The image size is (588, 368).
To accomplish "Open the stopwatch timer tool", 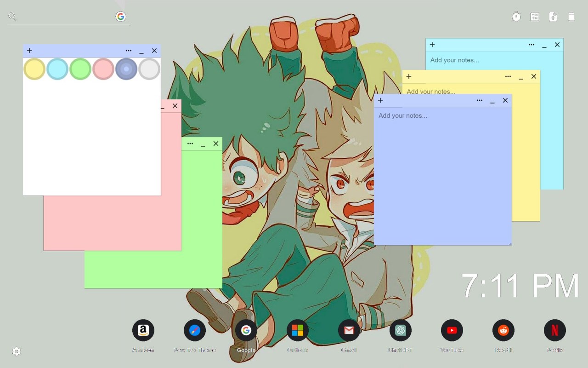I will tap(516, 17).
